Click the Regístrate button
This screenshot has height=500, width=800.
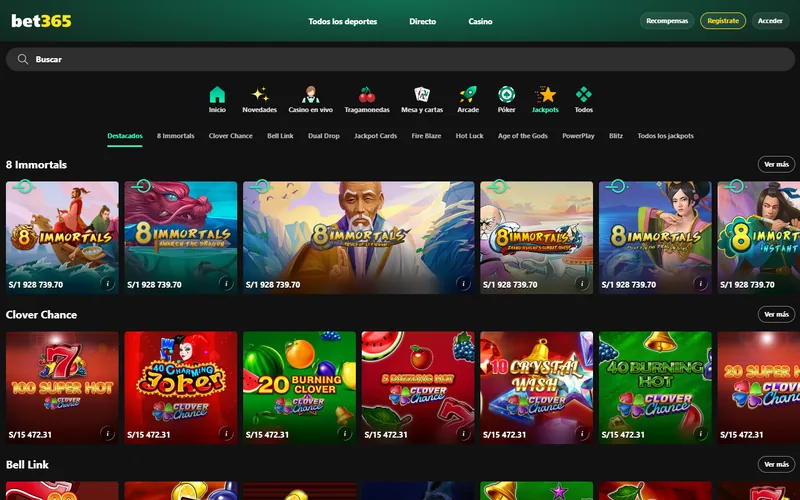pos(723,21)
